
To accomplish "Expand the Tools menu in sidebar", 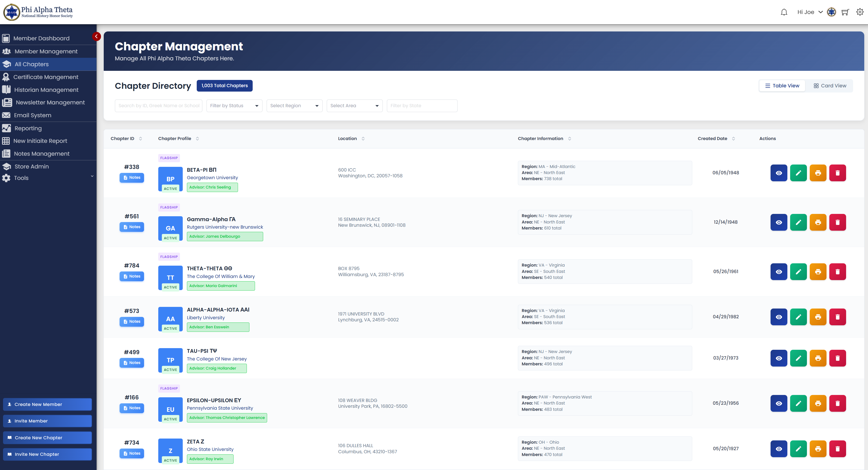I will coord(48,178).
